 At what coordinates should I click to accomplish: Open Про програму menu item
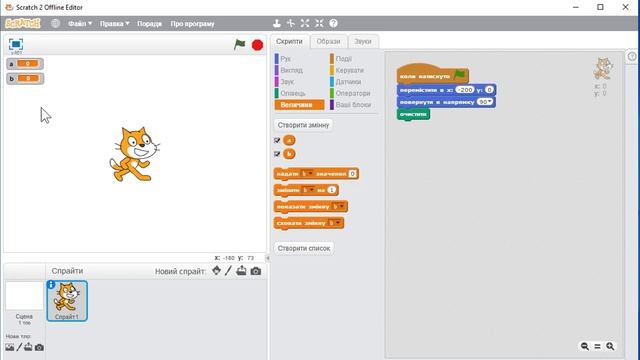192,24
